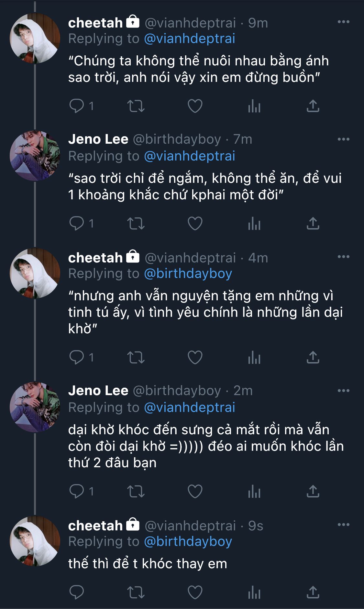Viewport: 364px width, 609px height.
Task: View analytics for Jeno Lee's 7m tweet
Action: coord(254,224)
